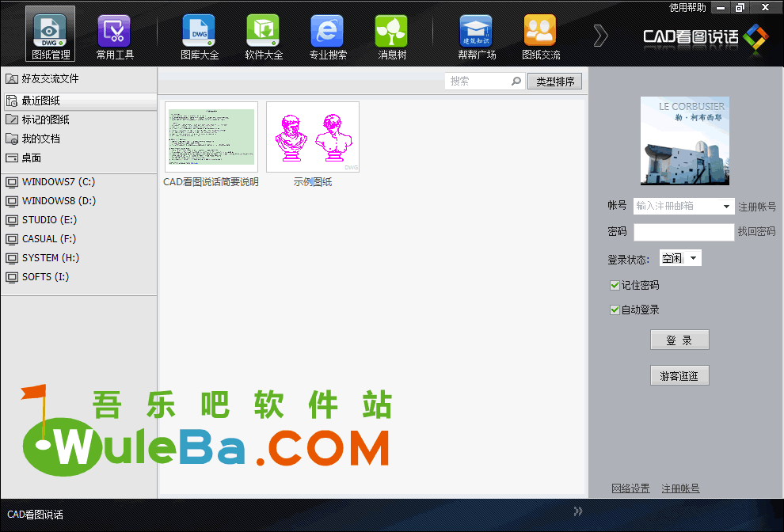The width and height of the screenshot is (784, 532).
Task: Open 常用工具 common tools
Action: tap(115, 37)
